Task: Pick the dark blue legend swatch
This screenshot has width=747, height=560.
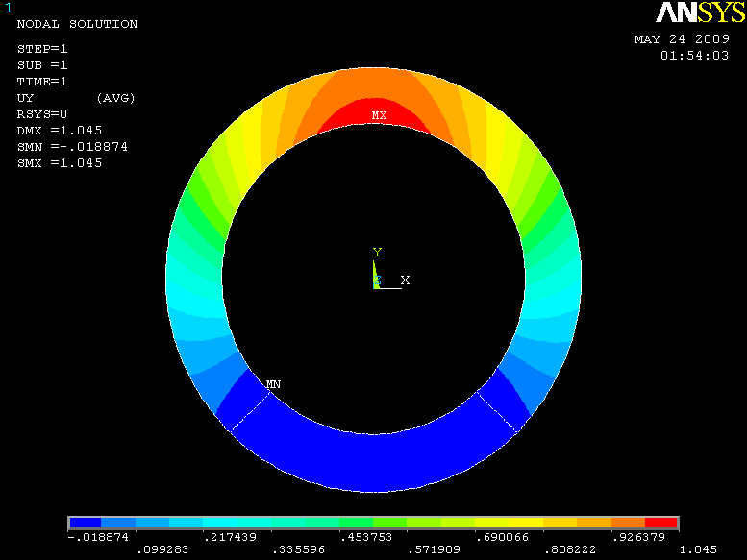Action: click(x=86, y=523)
